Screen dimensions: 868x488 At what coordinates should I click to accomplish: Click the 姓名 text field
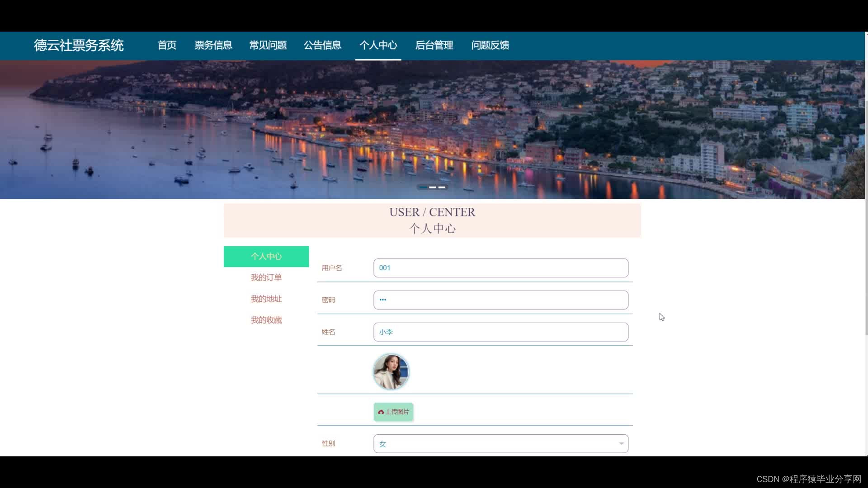(x=500, y=332)
